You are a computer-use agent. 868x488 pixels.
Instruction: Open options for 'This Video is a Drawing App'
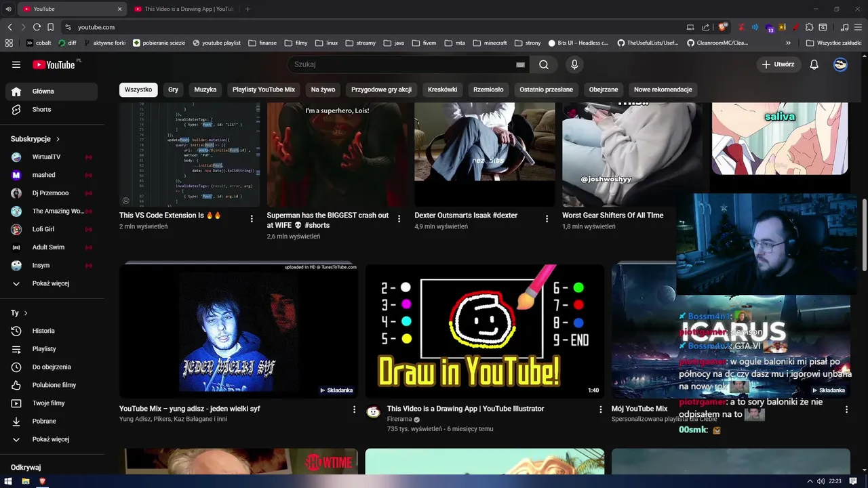600,409
